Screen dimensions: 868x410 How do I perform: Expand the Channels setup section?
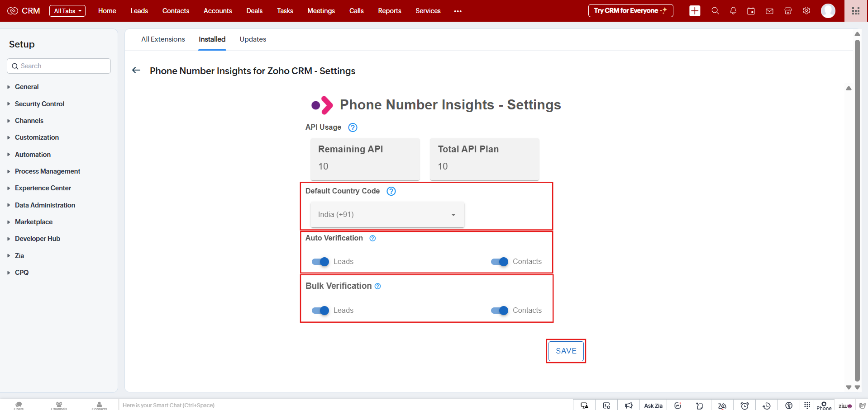point(29,121)
